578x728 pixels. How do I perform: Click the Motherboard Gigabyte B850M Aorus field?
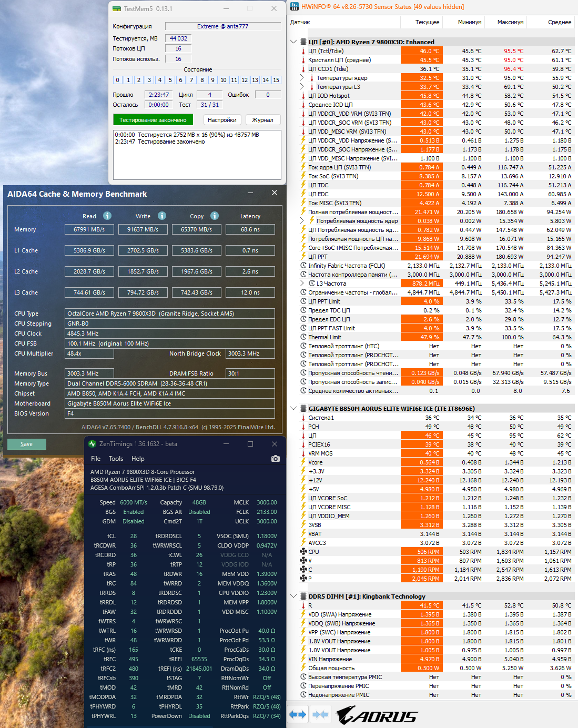tap(170, 403)
